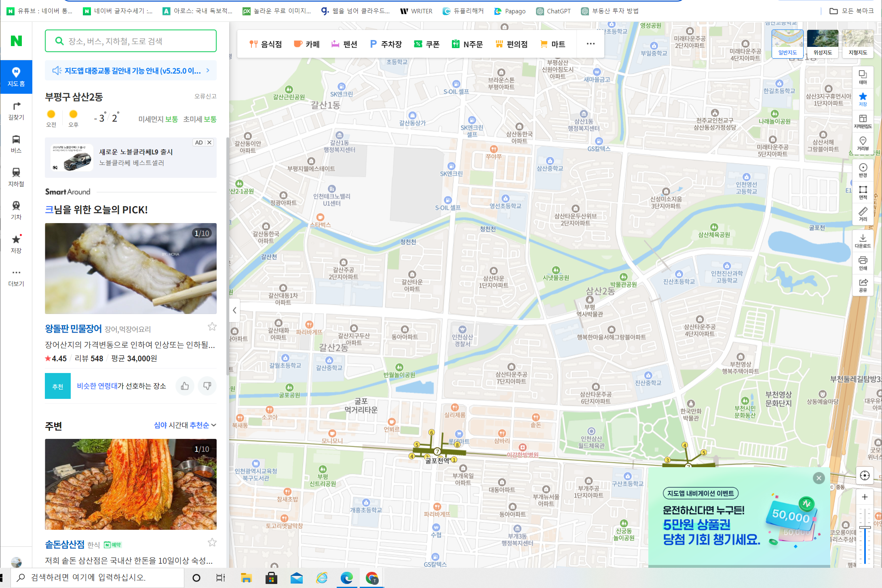Select the 편의점 category tab
Viewport: 882px width, 588px height.
coord(512,44)
